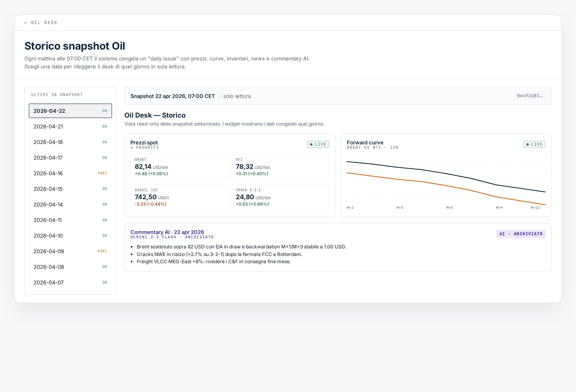Click the LIVE indicator on Forward curve
This screenshot has height=392, width=576.
coord(535,144)
